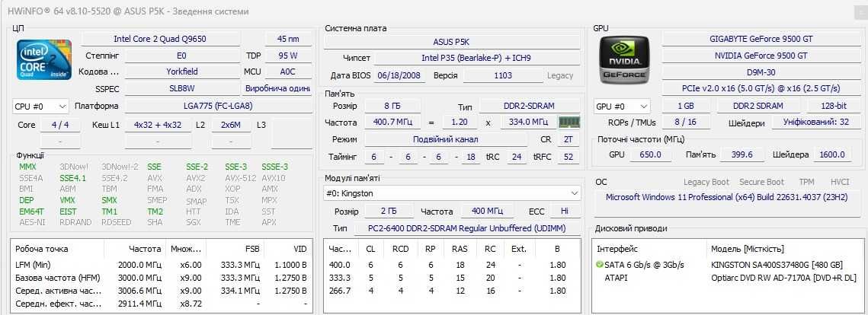The width and height of the screenshot is (868, 315).
Task: Click the 45 nm process value
Action: point(288,39)
